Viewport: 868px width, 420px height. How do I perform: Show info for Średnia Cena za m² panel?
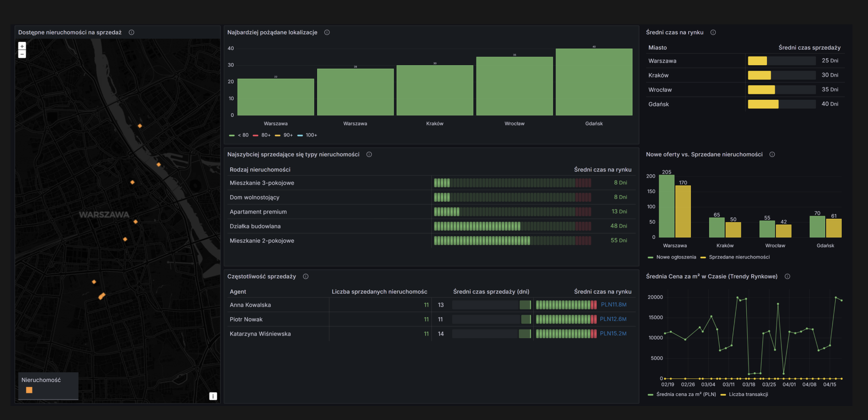pos(787,276)
